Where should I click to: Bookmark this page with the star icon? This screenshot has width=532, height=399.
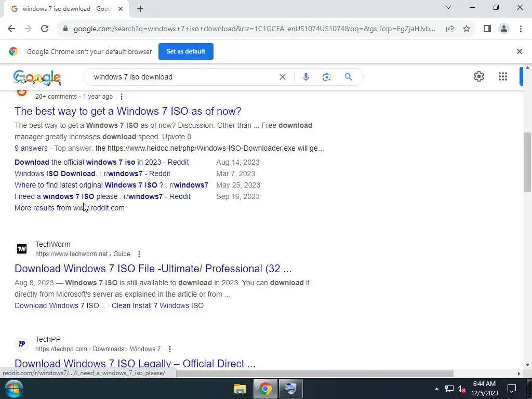[x=467, y=29]
